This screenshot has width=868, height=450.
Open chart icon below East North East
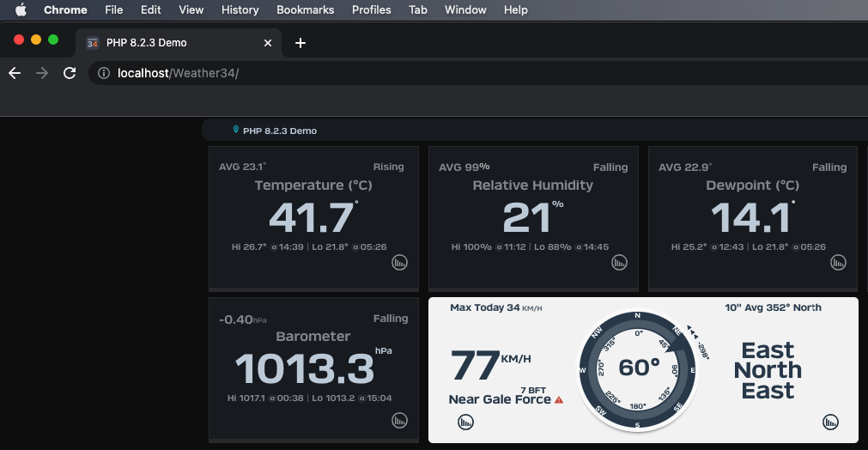click(830, 423)
